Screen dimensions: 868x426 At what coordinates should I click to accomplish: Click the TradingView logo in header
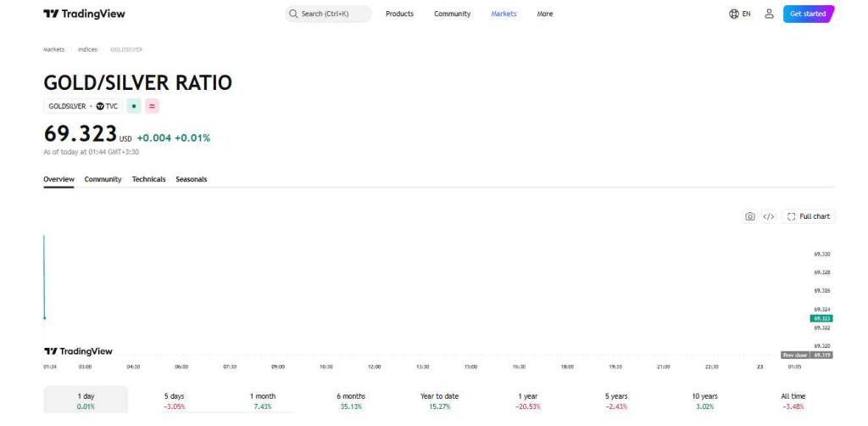(84, 14)
